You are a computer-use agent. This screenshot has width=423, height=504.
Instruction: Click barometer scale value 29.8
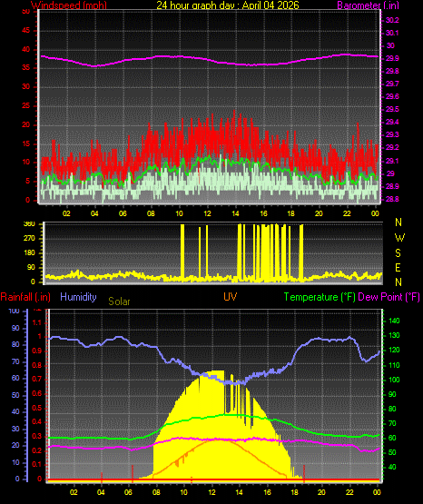[x=392, y=72]
